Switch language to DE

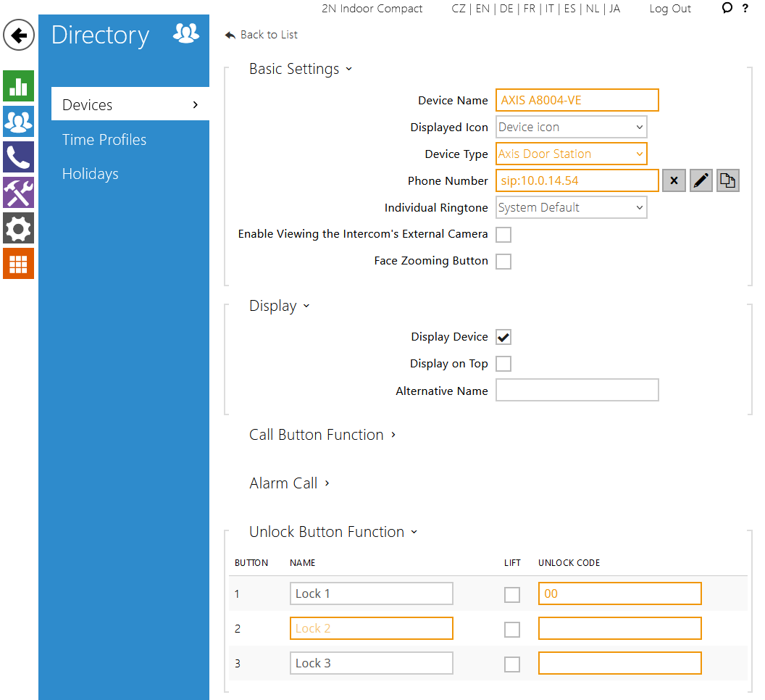pos(506,8)
